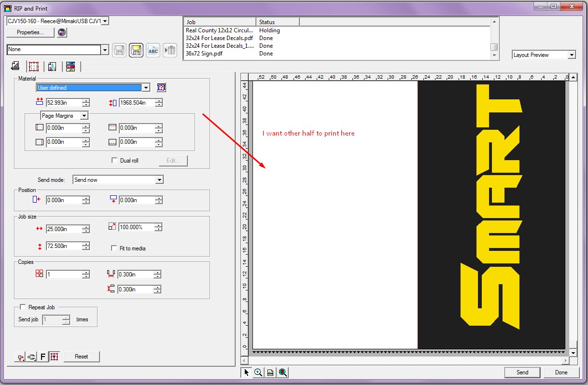Click the SMART sign preview image
Image resolution: width=588 pixels, height=385 pixels.
tap(491, 215)
